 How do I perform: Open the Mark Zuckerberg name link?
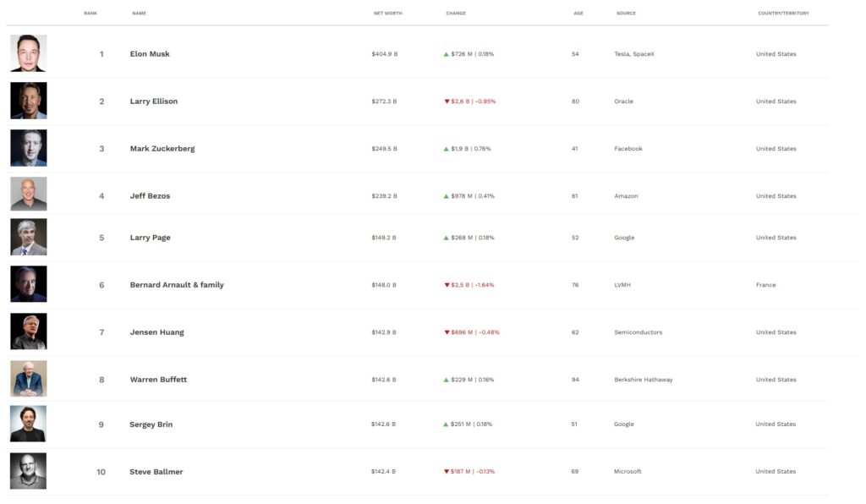(162, 149)
